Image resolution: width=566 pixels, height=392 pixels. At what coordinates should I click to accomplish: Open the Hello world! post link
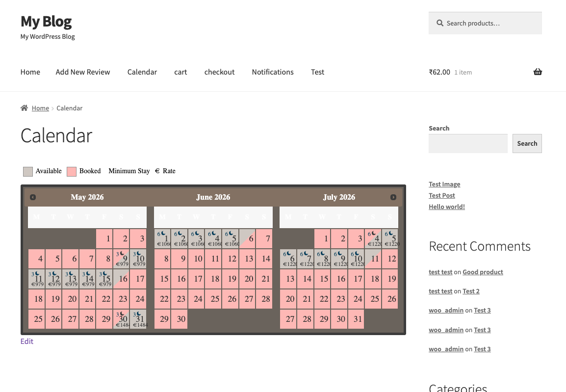[446, 207]
